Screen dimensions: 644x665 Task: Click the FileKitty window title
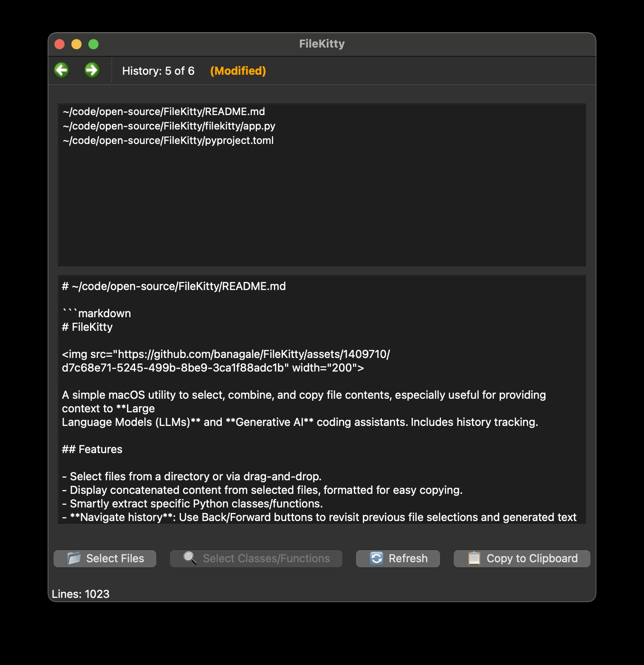(322, 44)
